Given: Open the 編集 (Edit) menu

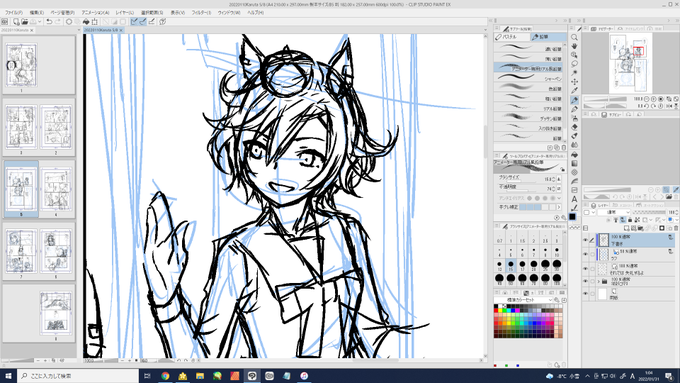Looking at the screenshot, I should pos(36,13).
